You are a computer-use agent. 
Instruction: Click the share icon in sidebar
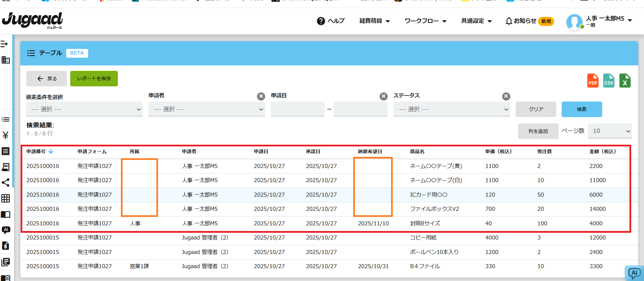[5, 182]
